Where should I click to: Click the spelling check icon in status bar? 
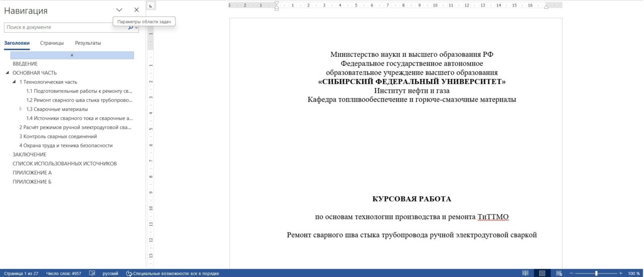tap(92, 273)
